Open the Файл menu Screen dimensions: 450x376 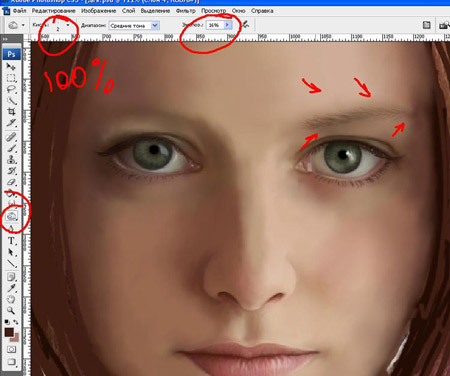(19, 11)
